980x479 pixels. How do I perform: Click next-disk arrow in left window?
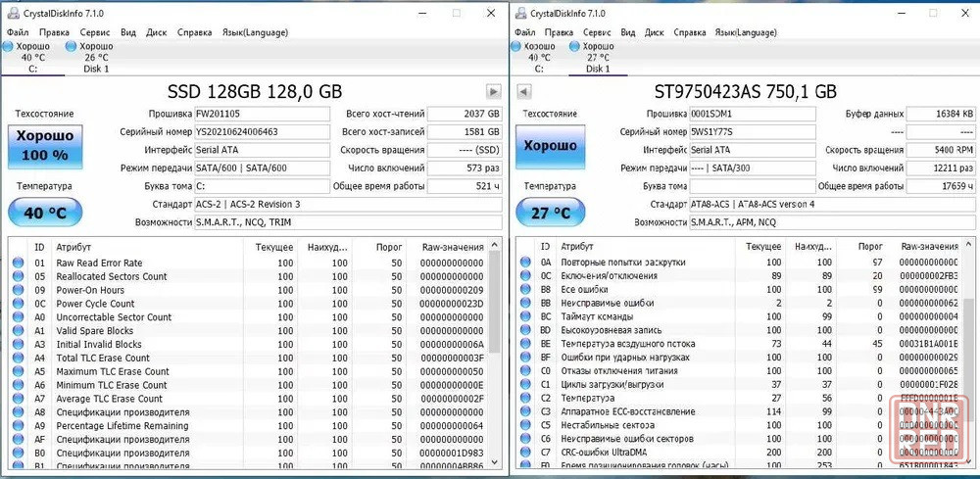point(493,92)
